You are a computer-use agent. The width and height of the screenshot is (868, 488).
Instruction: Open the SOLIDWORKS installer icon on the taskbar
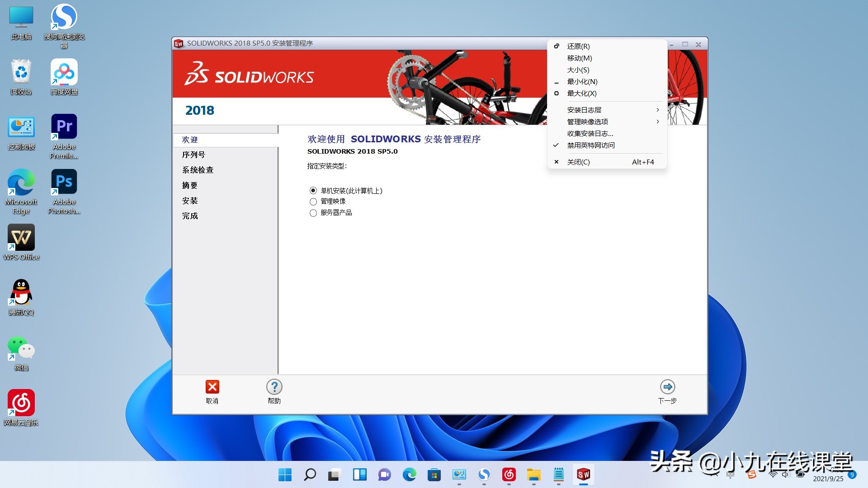click(x=584, y=475)
